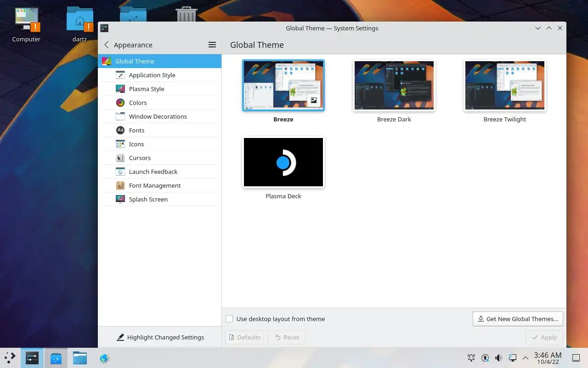Click the Reset button
The image size is (588, 368).
[286, 337]
